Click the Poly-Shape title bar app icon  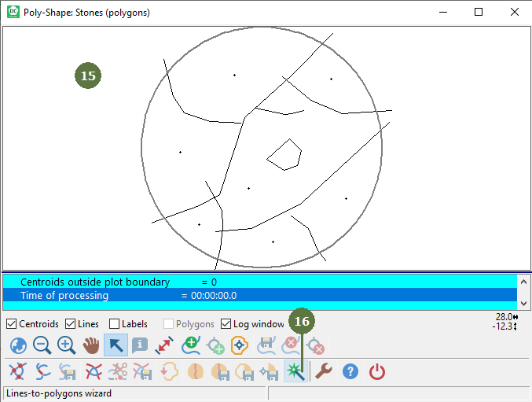coord(13,12)
